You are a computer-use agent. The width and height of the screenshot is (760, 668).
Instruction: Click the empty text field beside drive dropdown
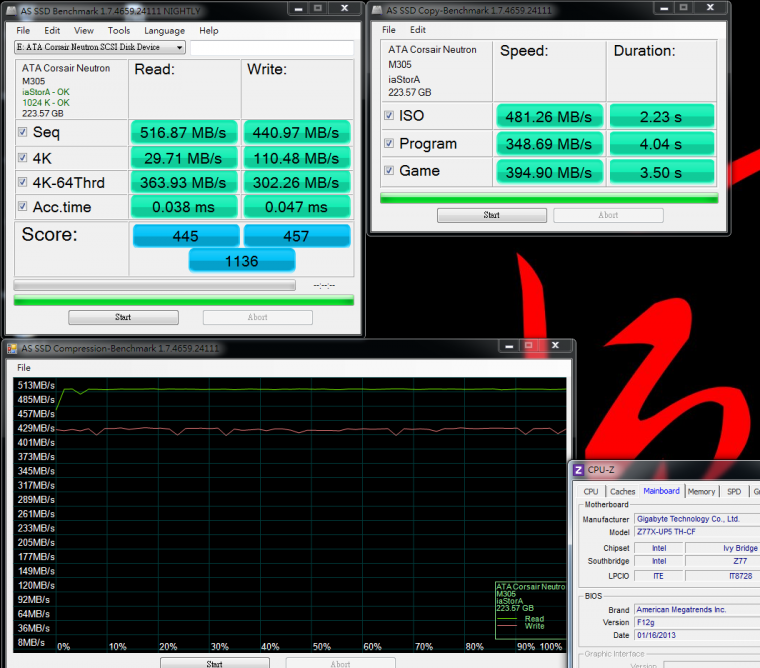point(272,47)
